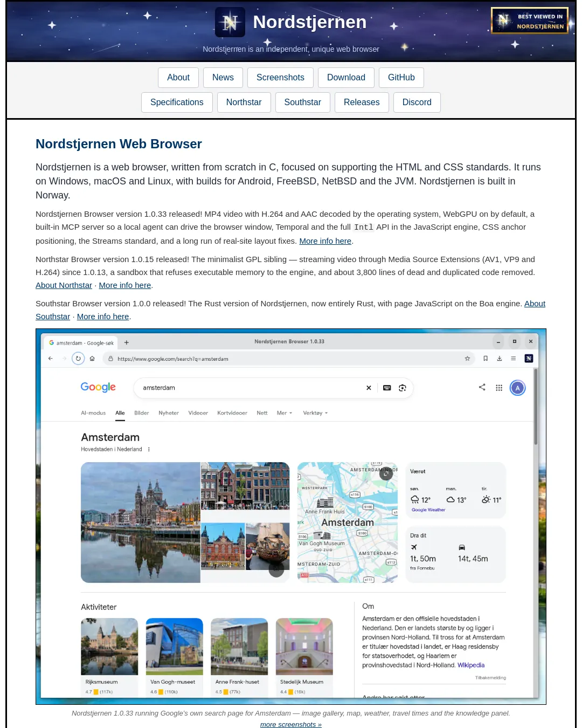Viewport: 582px width, 728px height.
Task: Select the 'Videoer' search tab
Action: point(198,413)
